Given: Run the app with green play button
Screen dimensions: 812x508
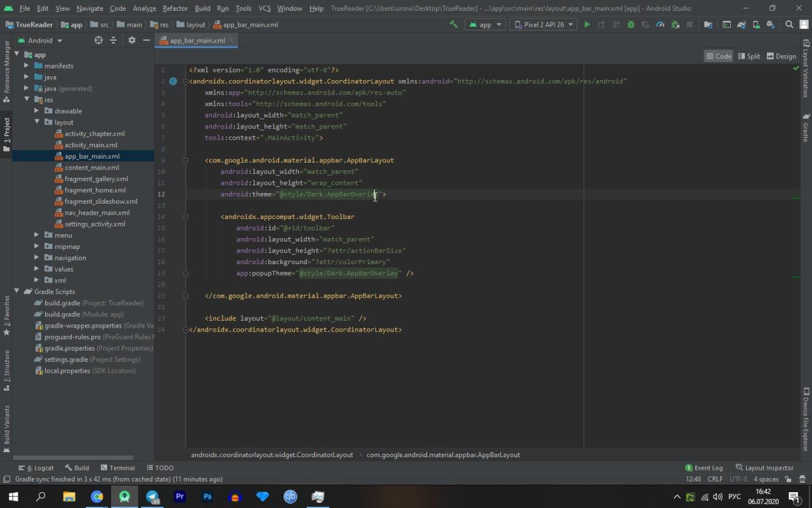Looking at the screenshot, I should point(587,24).
